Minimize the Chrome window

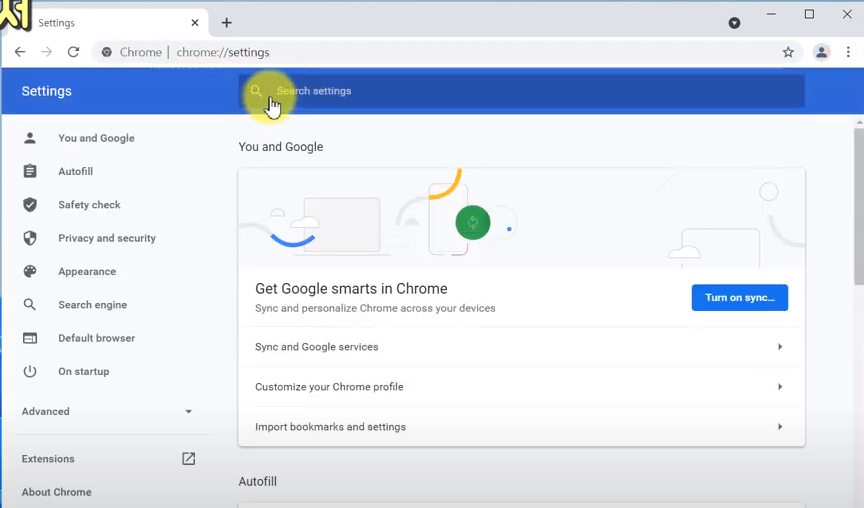tap(771, 14)
